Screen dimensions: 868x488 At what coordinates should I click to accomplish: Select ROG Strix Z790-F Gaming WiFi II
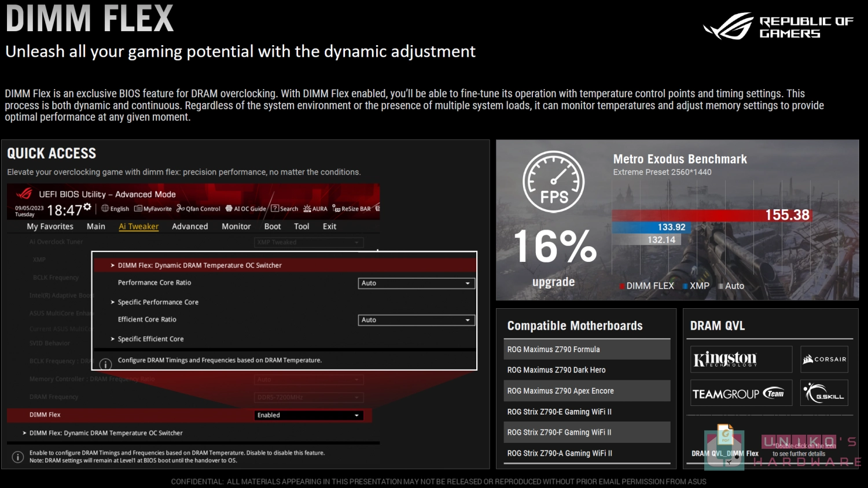pos(587,432)
